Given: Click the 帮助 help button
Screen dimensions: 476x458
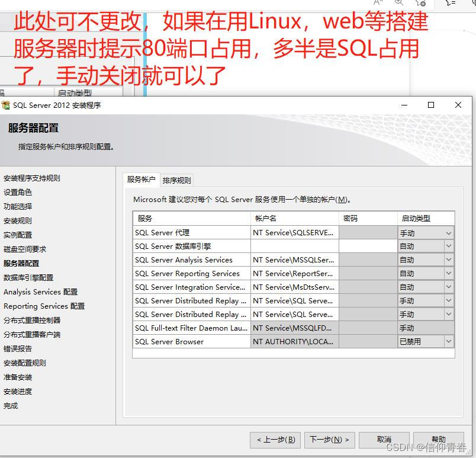Looking at the screenshot, I should [x=438, y=440].
